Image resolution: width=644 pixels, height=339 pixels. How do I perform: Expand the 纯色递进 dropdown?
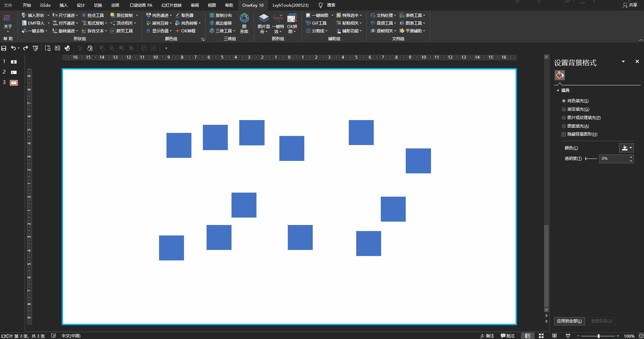click(x=171, y=15)
